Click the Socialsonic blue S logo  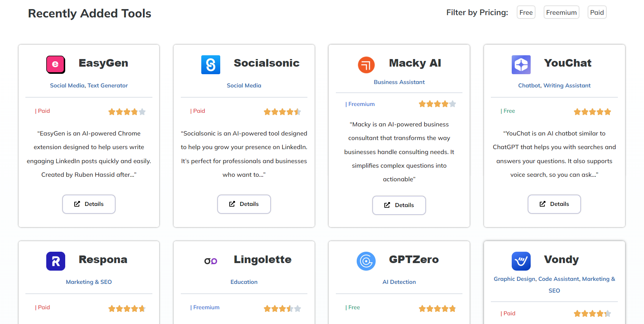coord(211,65)
